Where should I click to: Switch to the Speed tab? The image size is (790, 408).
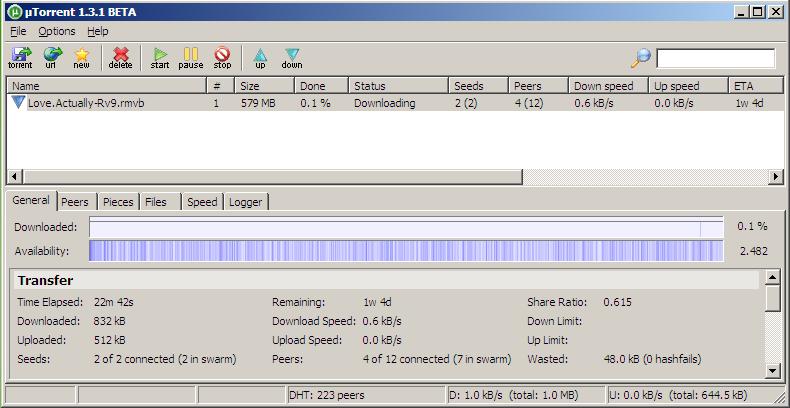[x=202, y=202]
